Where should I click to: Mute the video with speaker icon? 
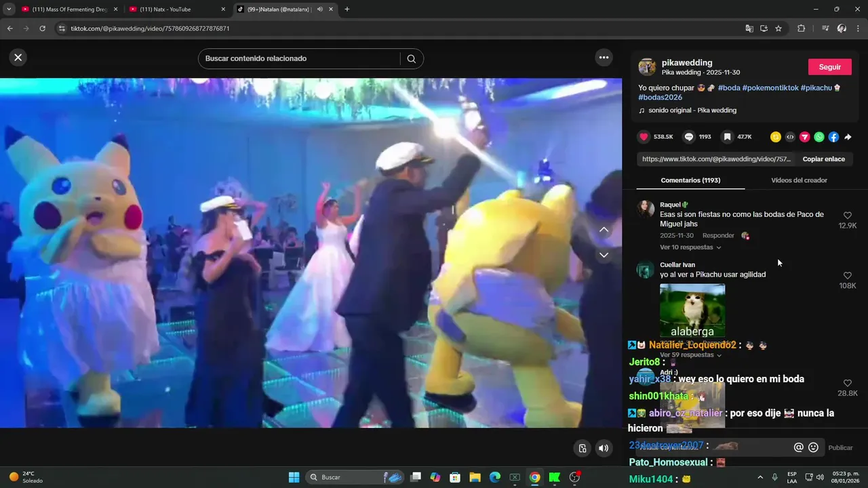tap(604, 448)
